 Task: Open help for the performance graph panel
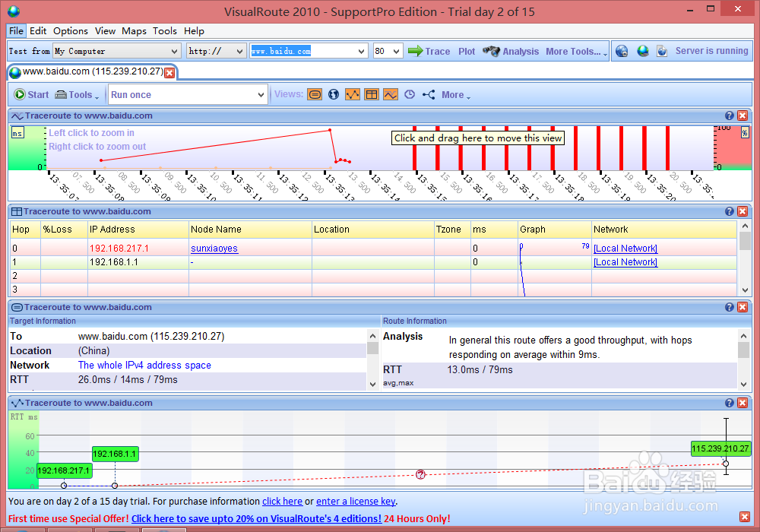click(730, 116)
